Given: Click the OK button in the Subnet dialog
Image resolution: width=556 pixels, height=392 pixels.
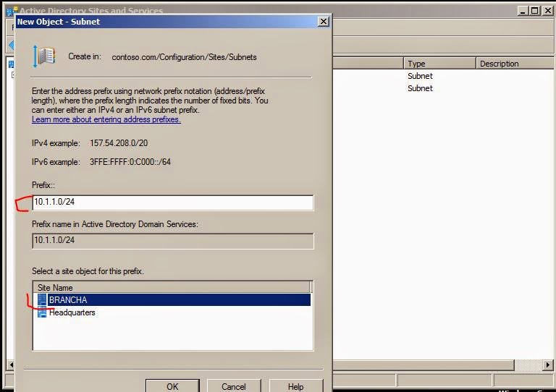Looking at the screenshot, I should [172, 386].
